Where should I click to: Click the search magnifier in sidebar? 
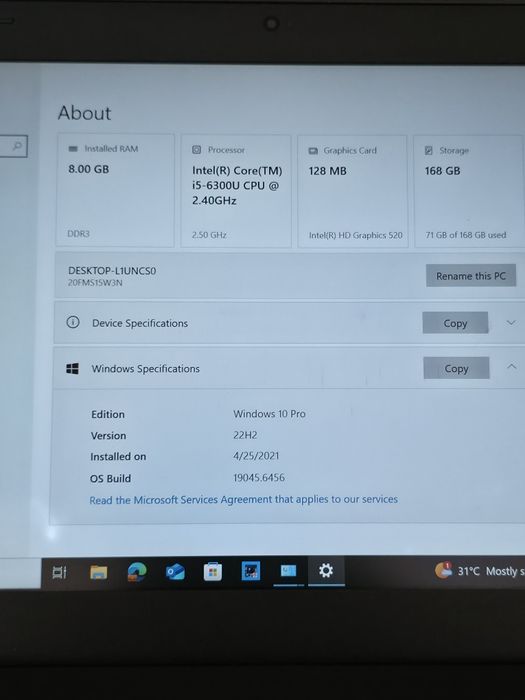pyautogui.click(x=17, y=146)
